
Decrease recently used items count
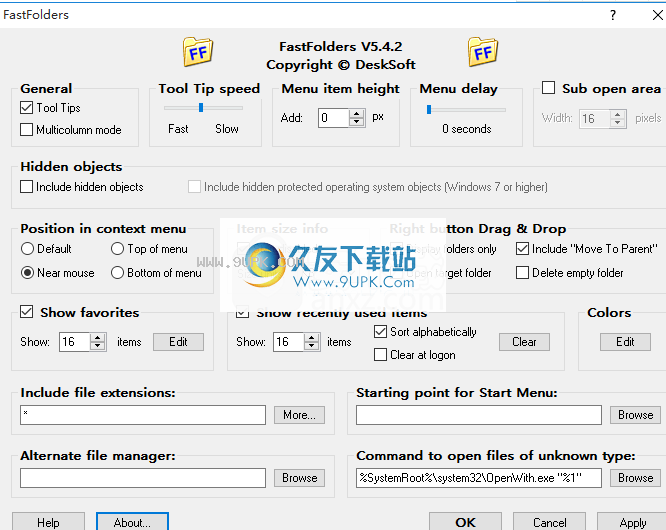pyautogui.click(x=312, y=346)
